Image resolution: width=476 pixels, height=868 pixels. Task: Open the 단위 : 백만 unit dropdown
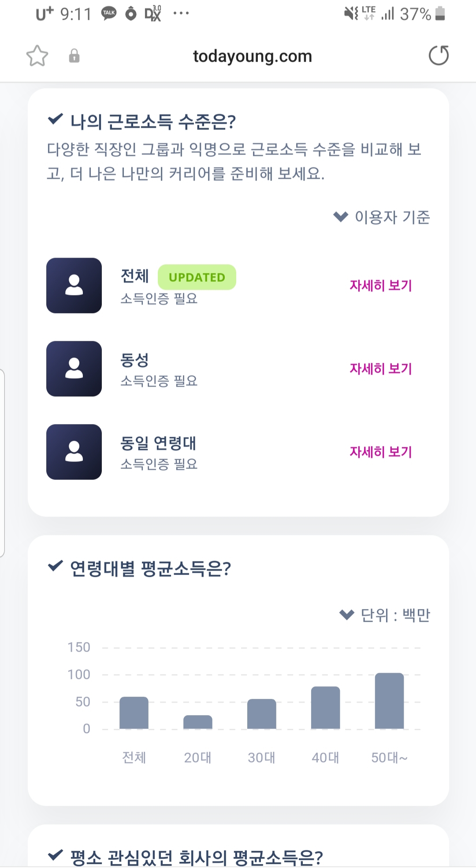click(385, 615)
